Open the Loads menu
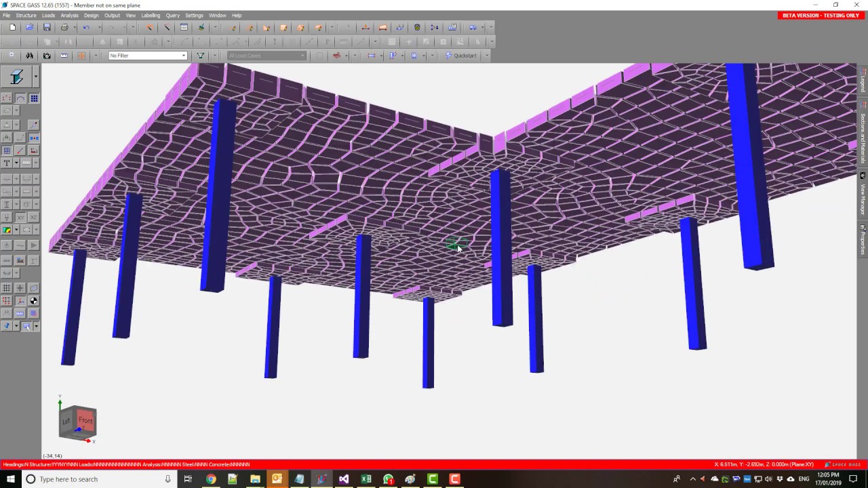The width and height of the screenshot is (868, 488). coord(48,15)
